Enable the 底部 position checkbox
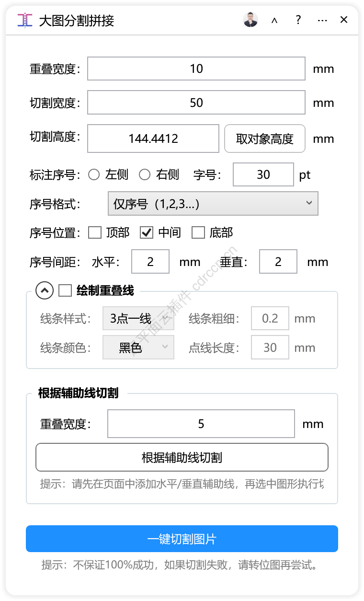This screenshot has height=601, width=364. (198, 233)
